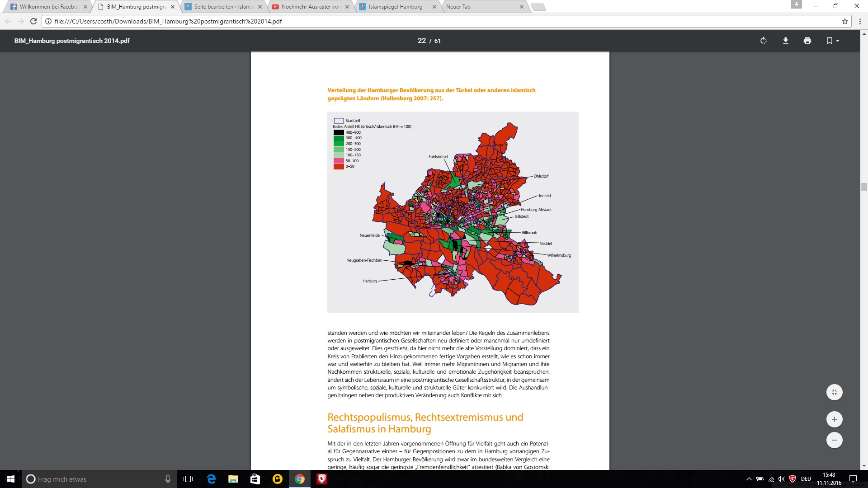
Task: Click the red 0–50 legend swatch
Action: pyautogui.click(x=339, y=166)
